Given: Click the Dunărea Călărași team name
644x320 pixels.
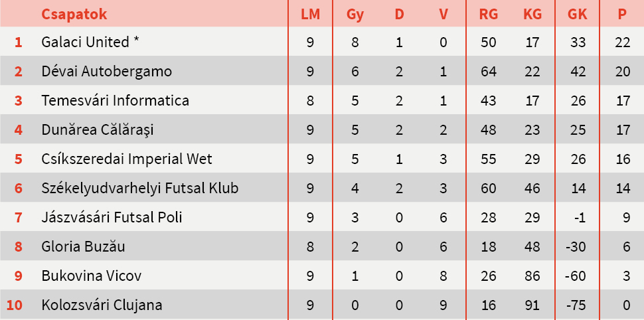Looking at the screenshot, I should [97, 129].
